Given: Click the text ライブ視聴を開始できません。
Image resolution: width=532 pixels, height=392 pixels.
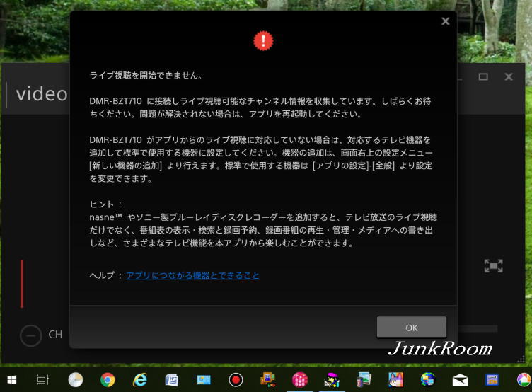Looking at the screenshot, I should 146,75.
